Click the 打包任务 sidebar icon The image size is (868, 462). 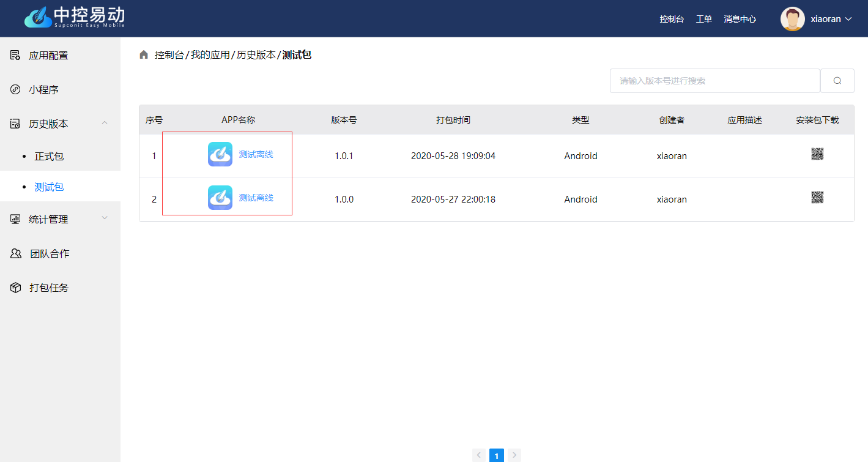click(16, 288)
